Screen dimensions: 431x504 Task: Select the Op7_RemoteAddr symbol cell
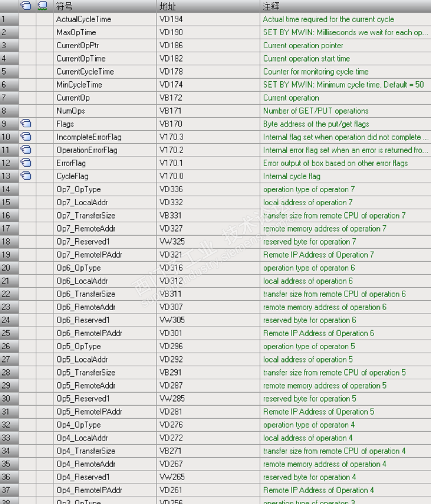point(105,229)
